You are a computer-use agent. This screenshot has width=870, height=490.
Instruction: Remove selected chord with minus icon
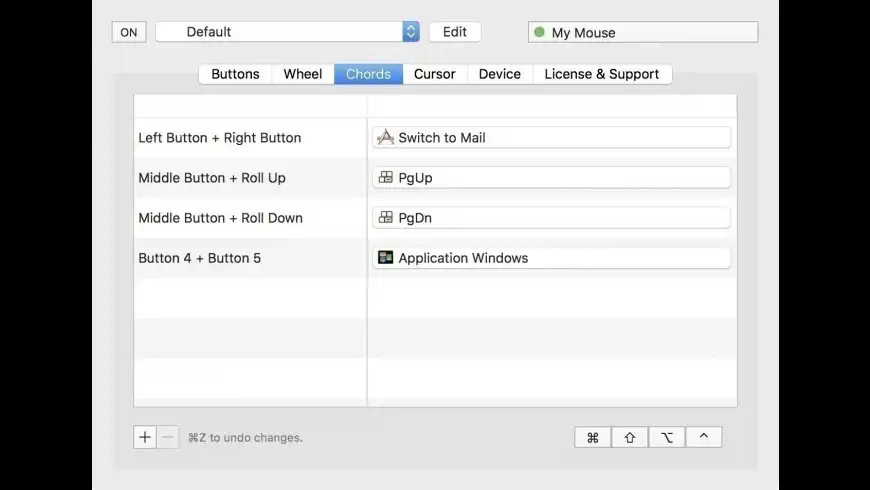[168, 437]
